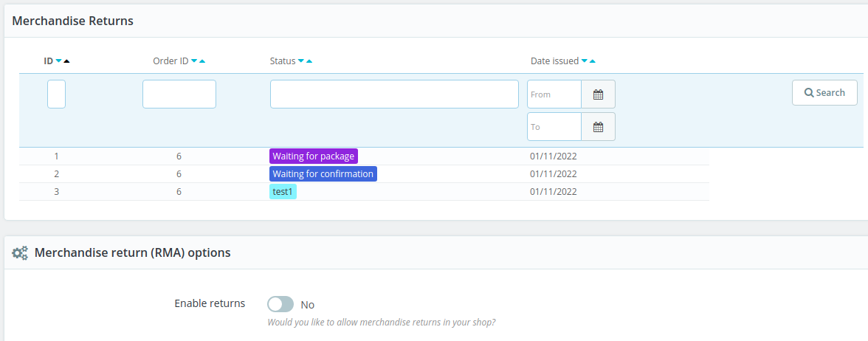Click Merchandise return (RMA) options heading
This screenshot has height=341, width=868.
[x=132, y=253]
